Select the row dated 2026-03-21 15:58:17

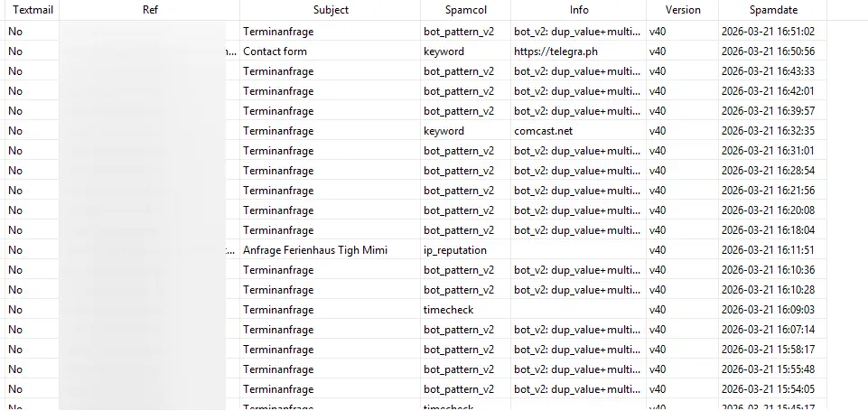click(768, 350)
